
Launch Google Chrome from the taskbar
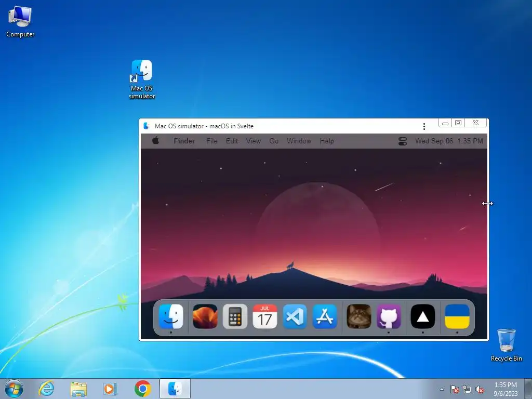point(142,389)
